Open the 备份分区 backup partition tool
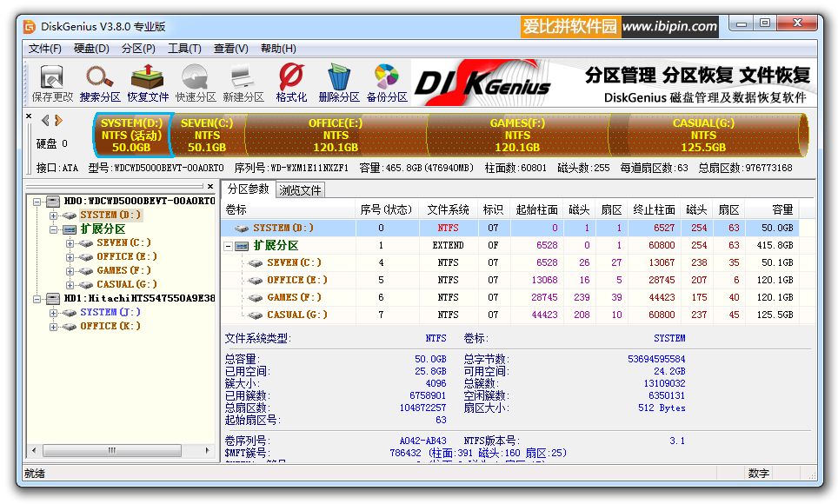This screenshot has height=504, width=838. click(x=387, y=83)
